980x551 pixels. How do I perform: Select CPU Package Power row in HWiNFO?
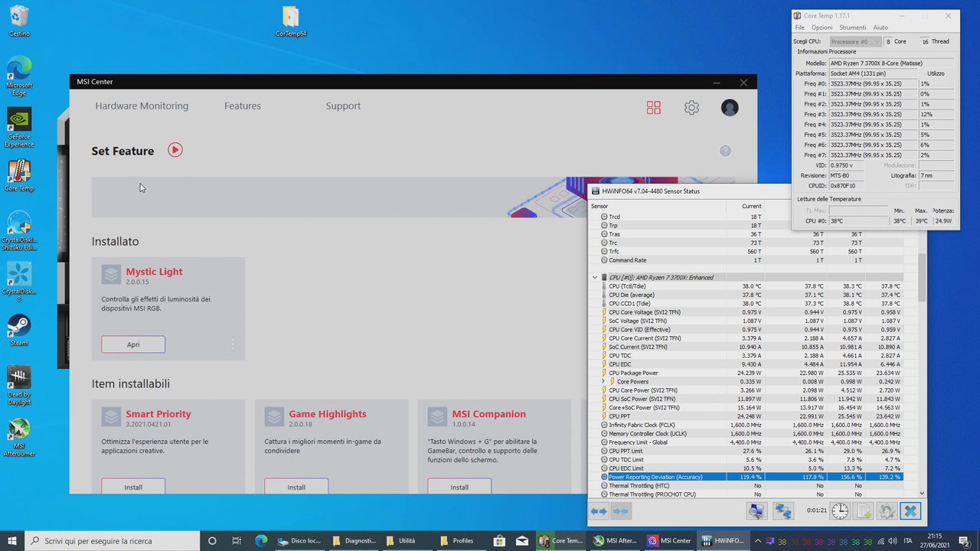click(x=752, y=373)
